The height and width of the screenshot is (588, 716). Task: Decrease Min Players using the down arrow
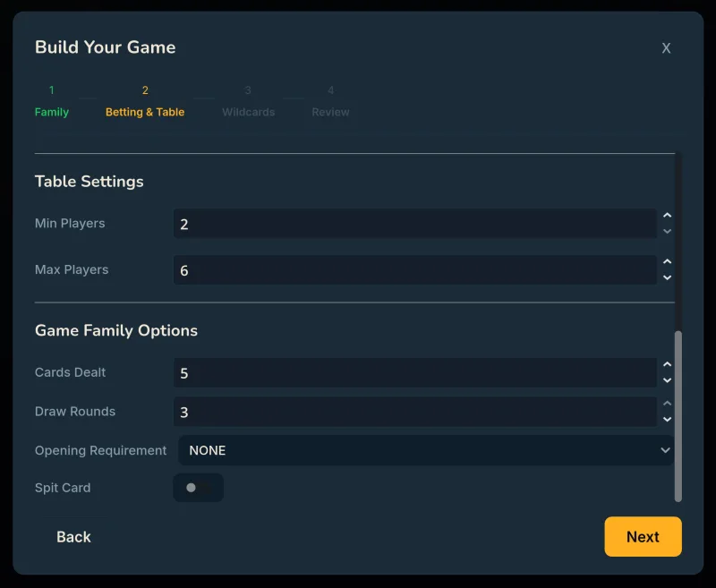667,232
